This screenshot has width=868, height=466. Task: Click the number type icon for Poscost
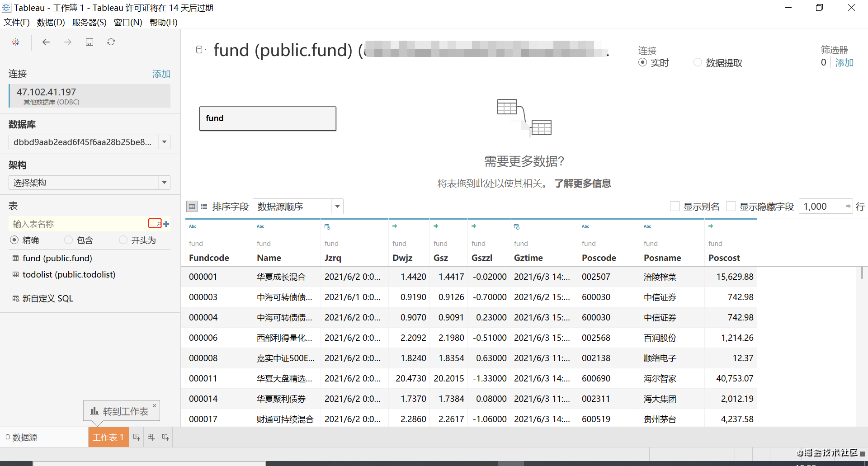point(711,226)
